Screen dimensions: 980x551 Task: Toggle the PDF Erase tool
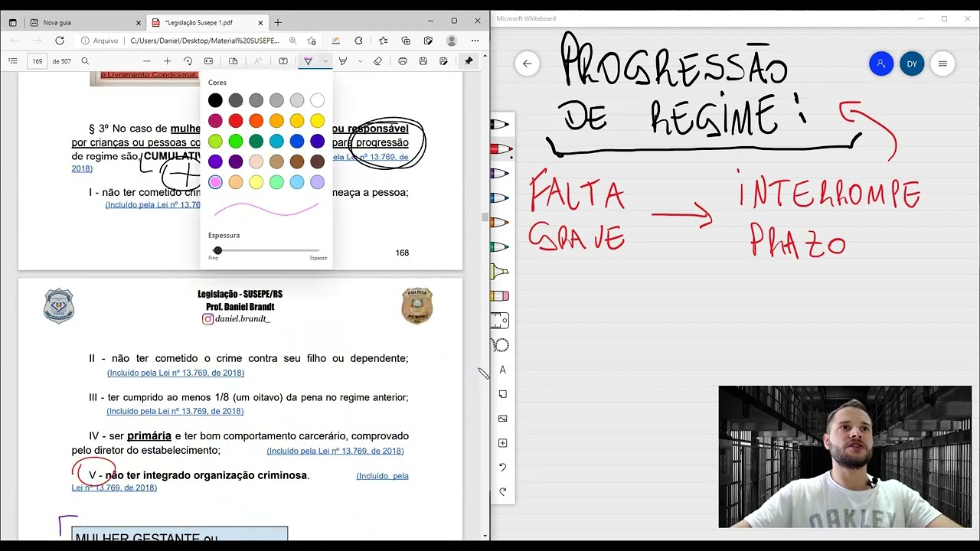pos(377,61)
